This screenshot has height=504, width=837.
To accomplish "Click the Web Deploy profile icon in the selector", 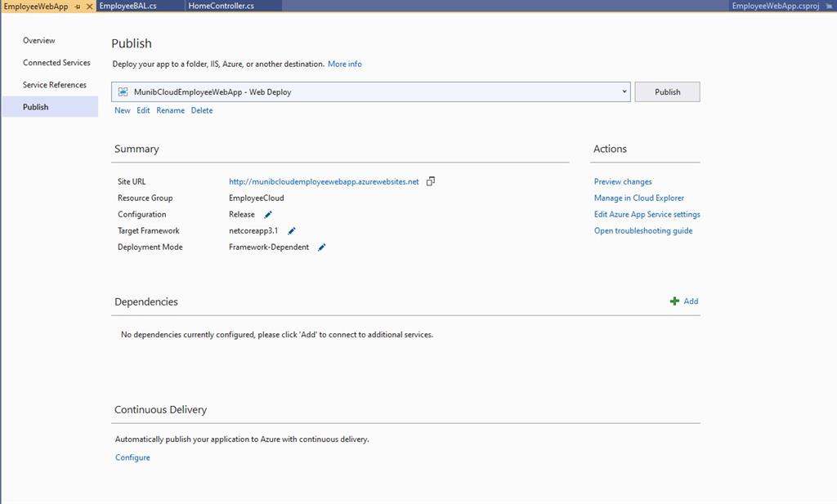I will pos(124,91).
